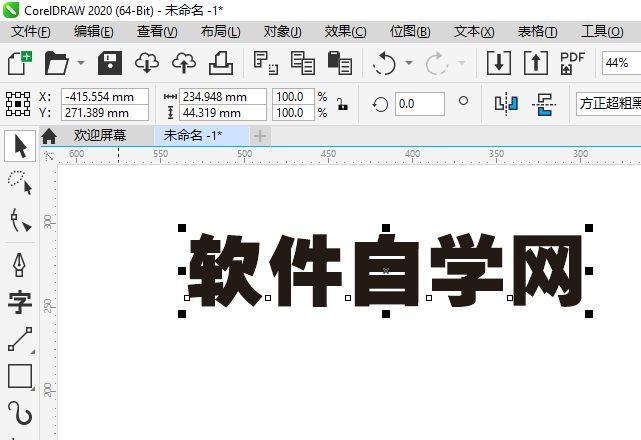Toggle the mirror vertically button

[x=544, y=103]
